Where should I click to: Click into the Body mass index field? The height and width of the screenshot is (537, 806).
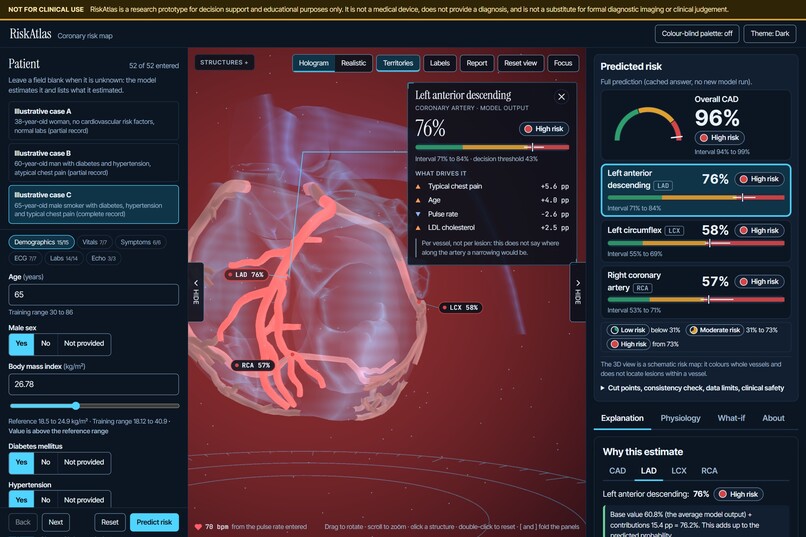click(x=94, y=384)
